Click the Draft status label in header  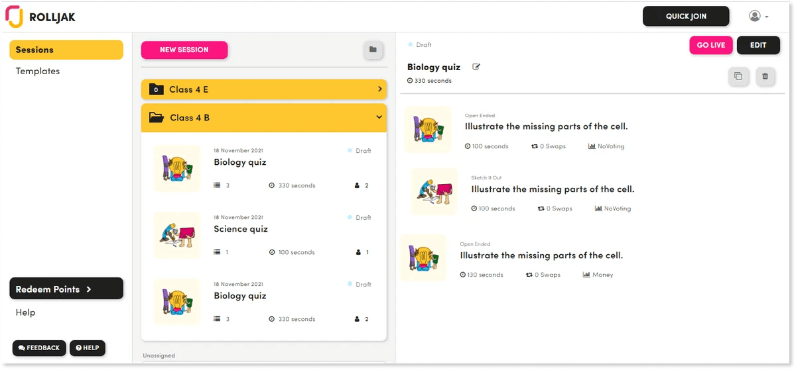(x=423, y=45)
